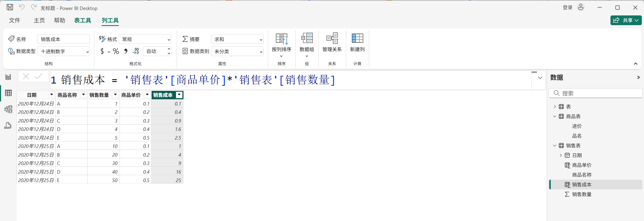Open 商品单价 column filter dropdown

tap(147, 95)
